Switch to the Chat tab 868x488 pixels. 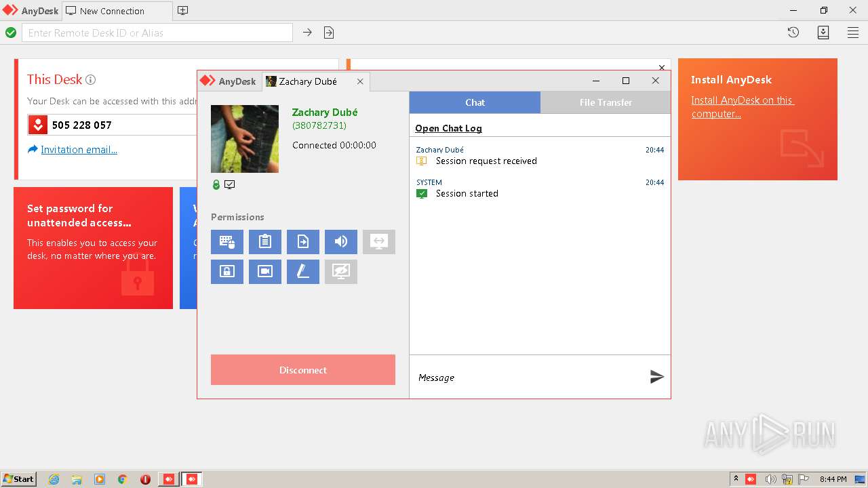475,102
